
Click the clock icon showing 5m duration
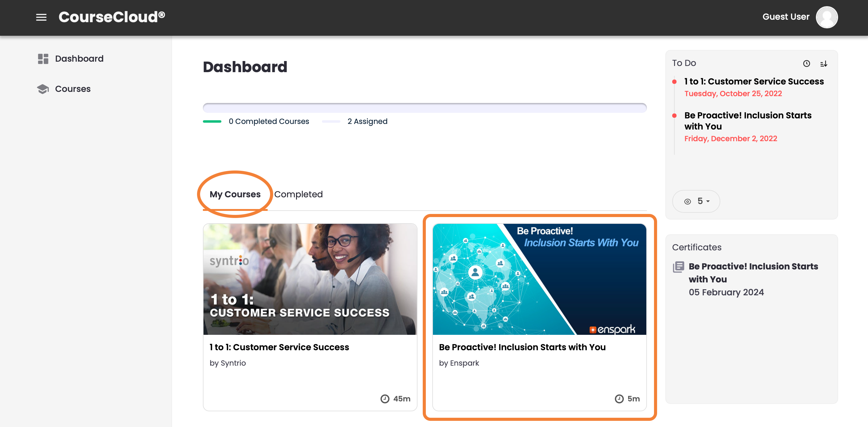pyautogui.click(x=619, y=398)
